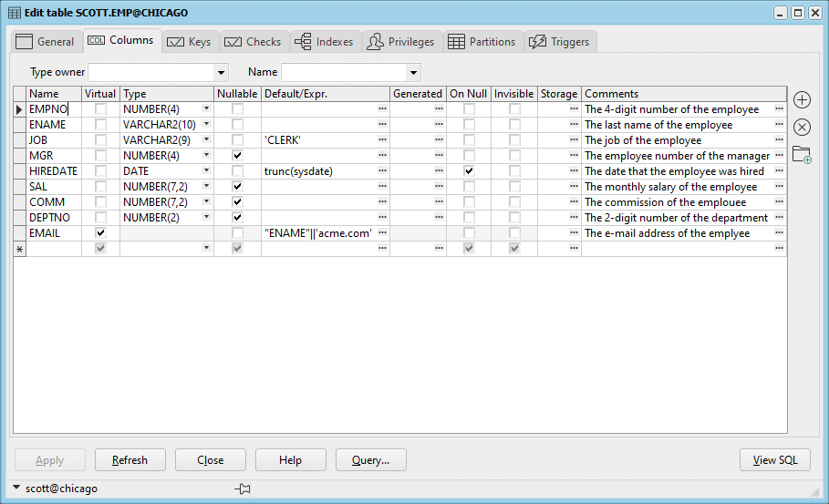
Task: Select the empty new row name cell
Action: pyautogui.click(x=54, y=248)
